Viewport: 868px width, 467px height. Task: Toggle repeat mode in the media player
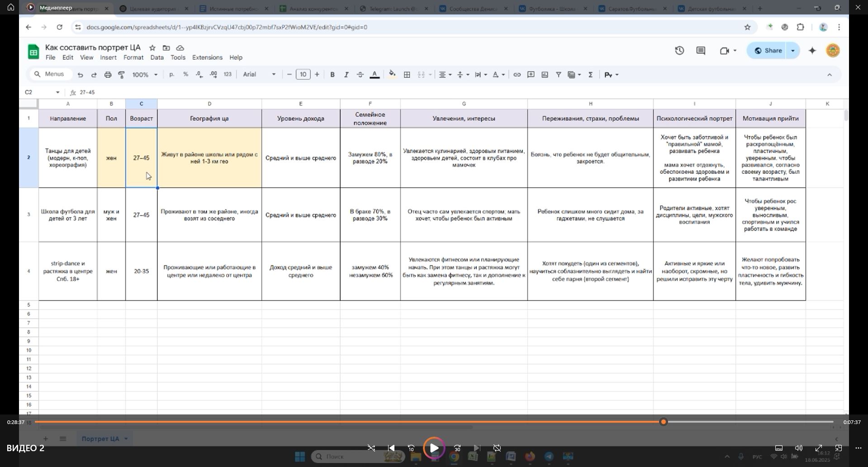(497, 448)
